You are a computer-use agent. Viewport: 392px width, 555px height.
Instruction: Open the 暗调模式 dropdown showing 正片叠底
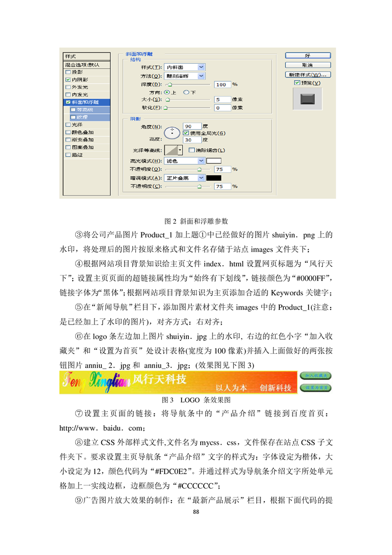point(185,178)
